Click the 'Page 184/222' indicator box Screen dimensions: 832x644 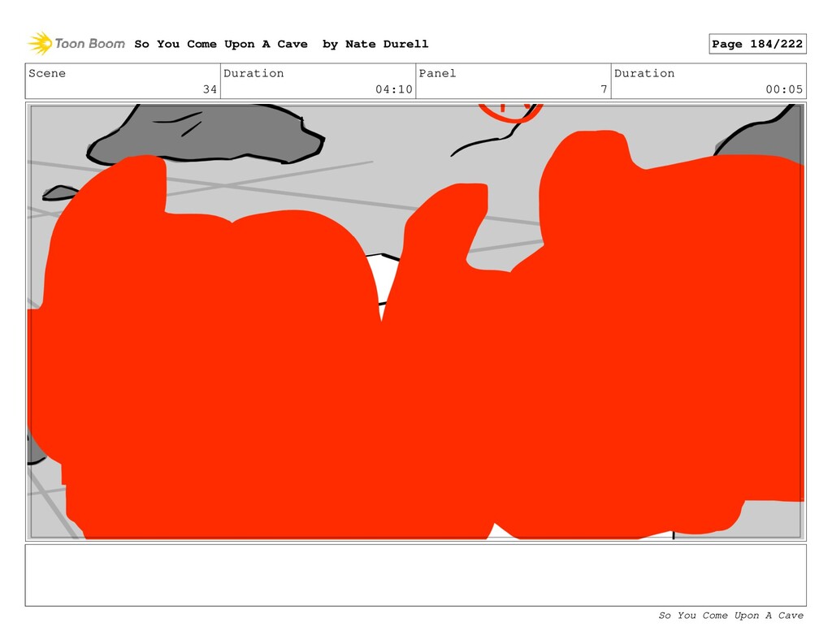tap(757, 44)
